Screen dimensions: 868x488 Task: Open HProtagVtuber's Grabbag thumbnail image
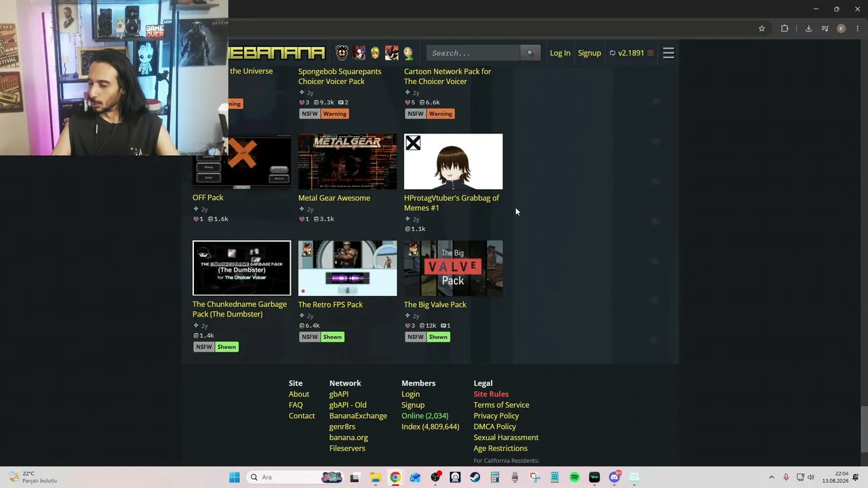click(453, 161)
